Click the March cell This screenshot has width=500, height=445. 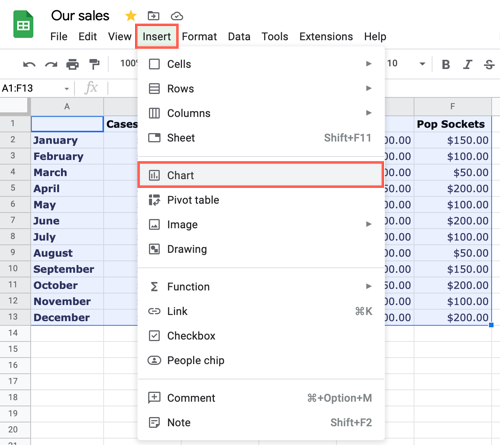point(67,172)
